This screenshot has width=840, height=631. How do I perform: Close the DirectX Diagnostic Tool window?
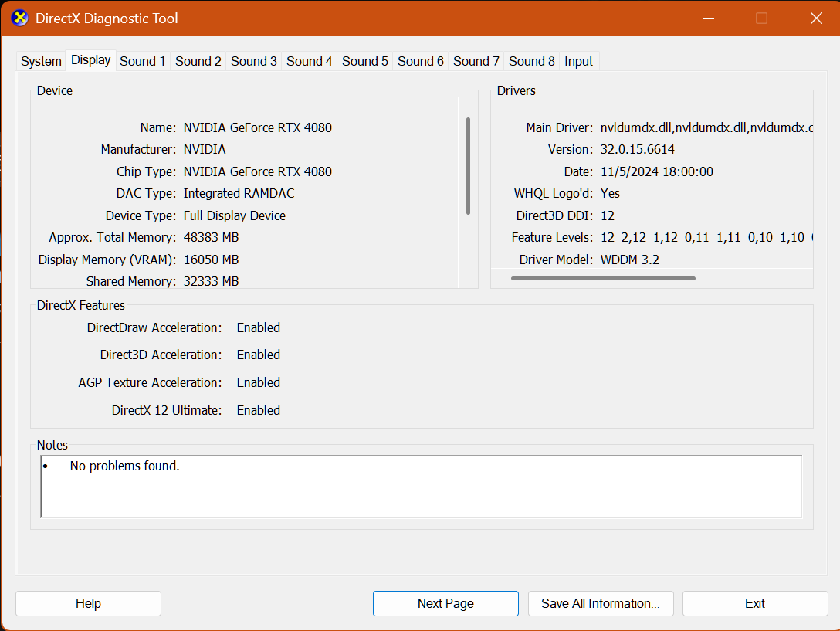816,19
